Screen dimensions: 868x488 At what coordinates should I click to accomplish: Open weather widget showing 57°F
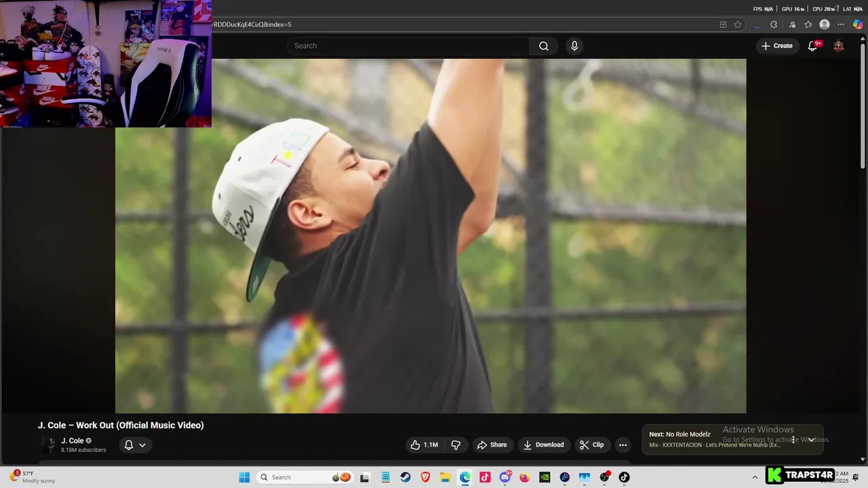pos(33,477)
